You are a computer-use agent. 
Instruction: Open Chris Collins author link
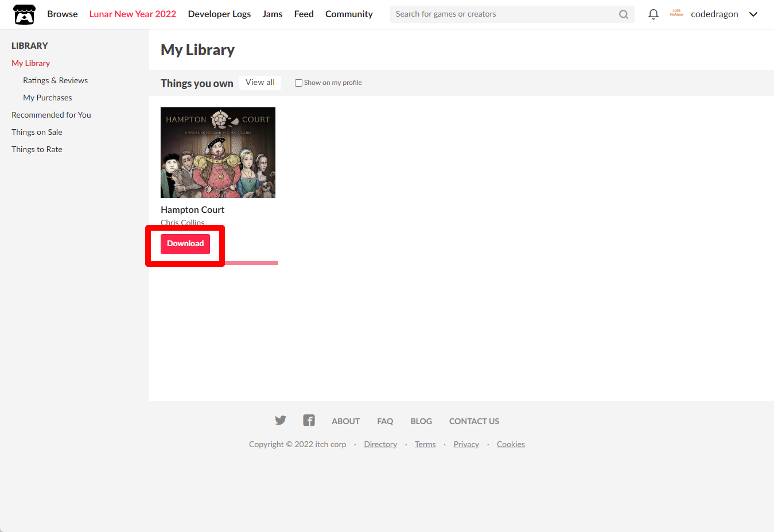click(182, 223)
